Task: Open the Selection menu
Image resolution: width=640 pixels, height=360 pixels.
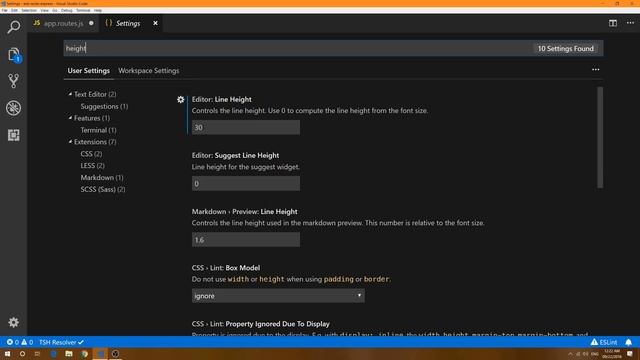Action: [x=29, y=10]
